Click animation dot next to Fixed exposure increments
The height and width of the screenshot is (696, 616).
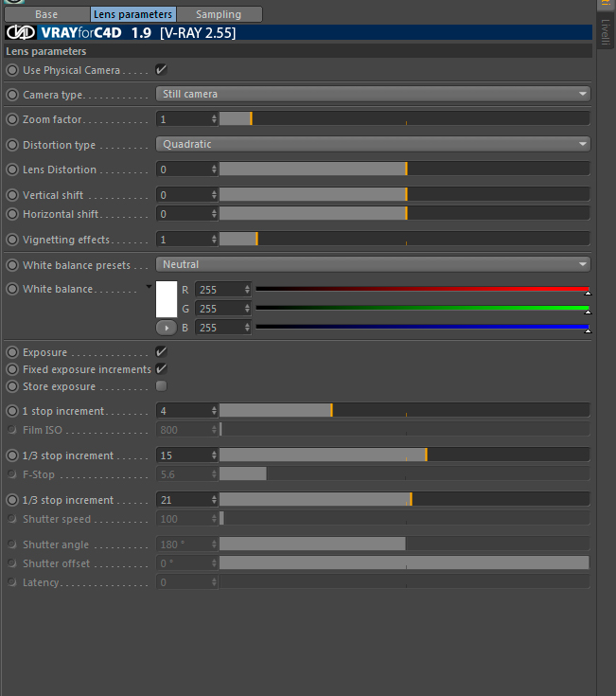12,369
